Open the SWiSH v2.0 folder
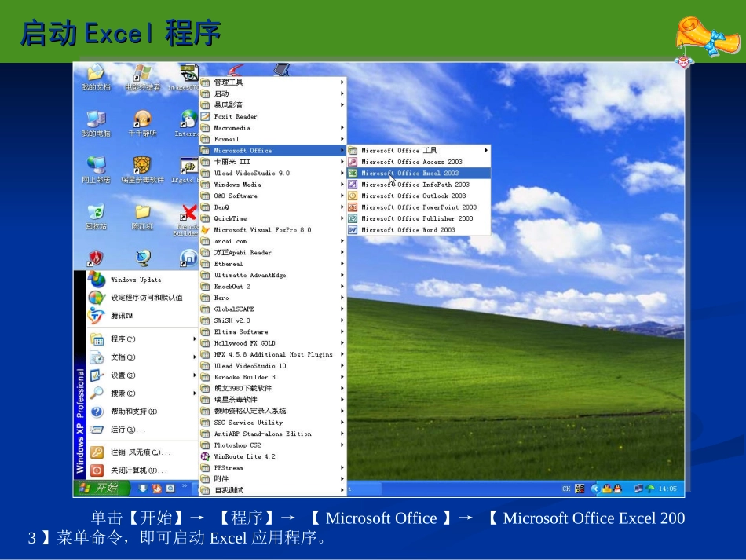This screenshot has width=746, height=560. point(272,320)
